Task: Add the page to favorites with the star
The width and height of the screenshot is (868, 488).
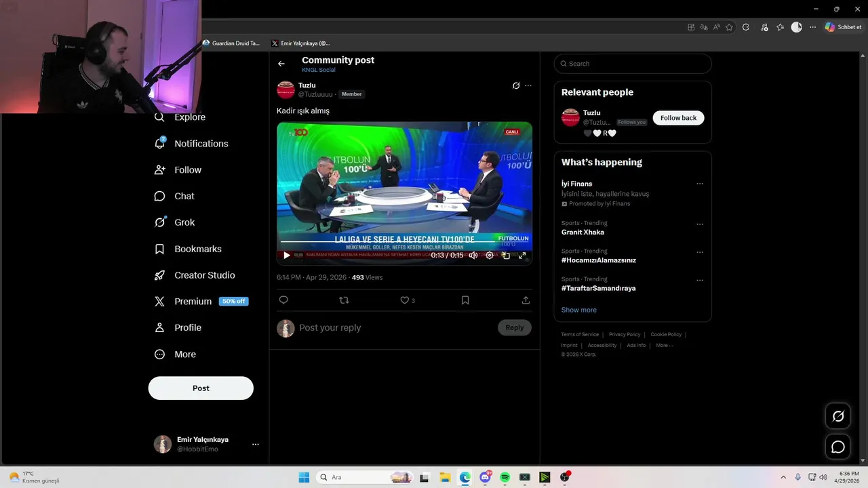Action: pyautogui.click(x=730, y=27)
